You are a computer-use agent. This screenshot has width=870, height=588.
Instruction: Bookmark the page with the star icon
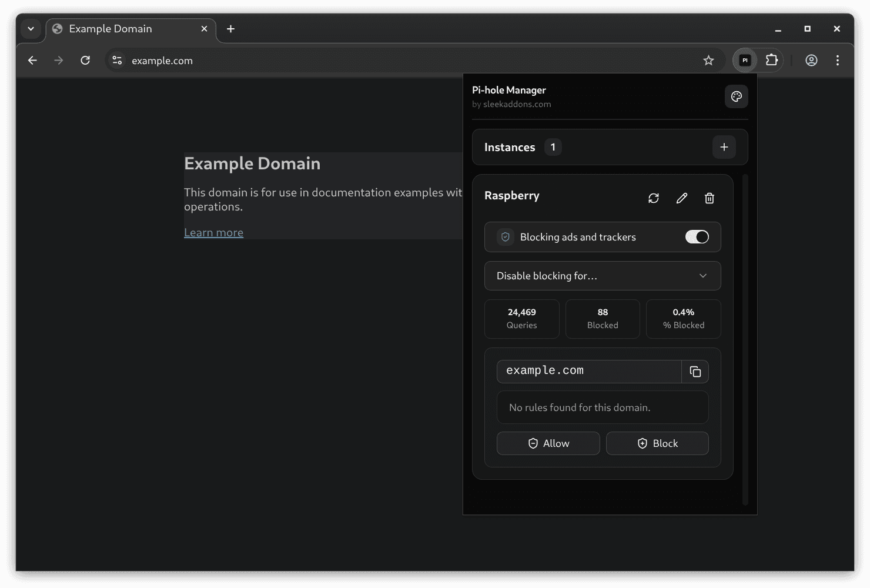coord(708,60)
